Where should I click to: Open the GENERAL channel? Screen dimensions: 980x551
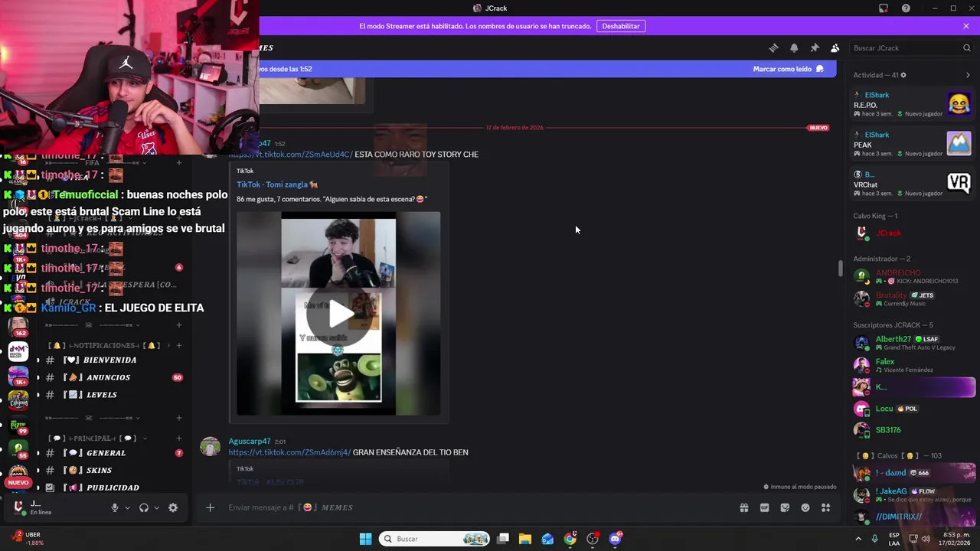[113, 453]
